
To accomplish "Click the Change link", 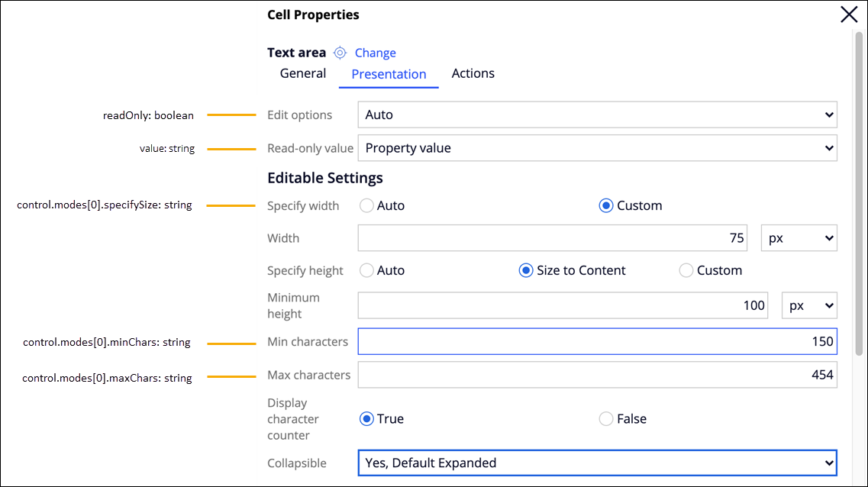I will [x=375, y=53].
